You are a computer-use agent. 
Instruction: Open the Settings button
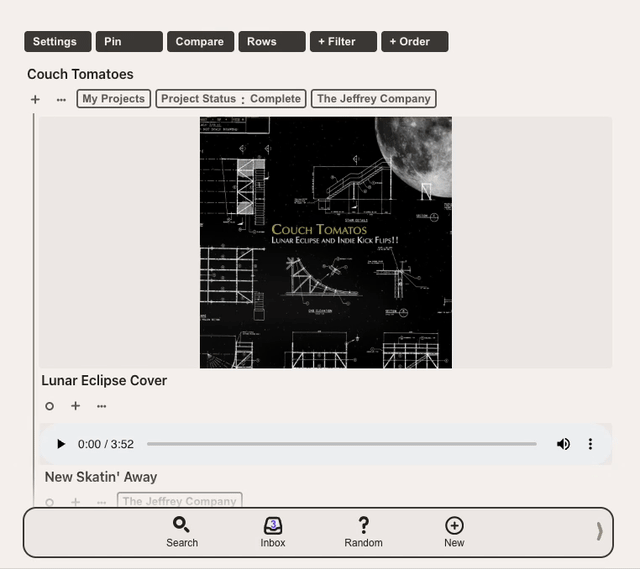coord(58,42)
